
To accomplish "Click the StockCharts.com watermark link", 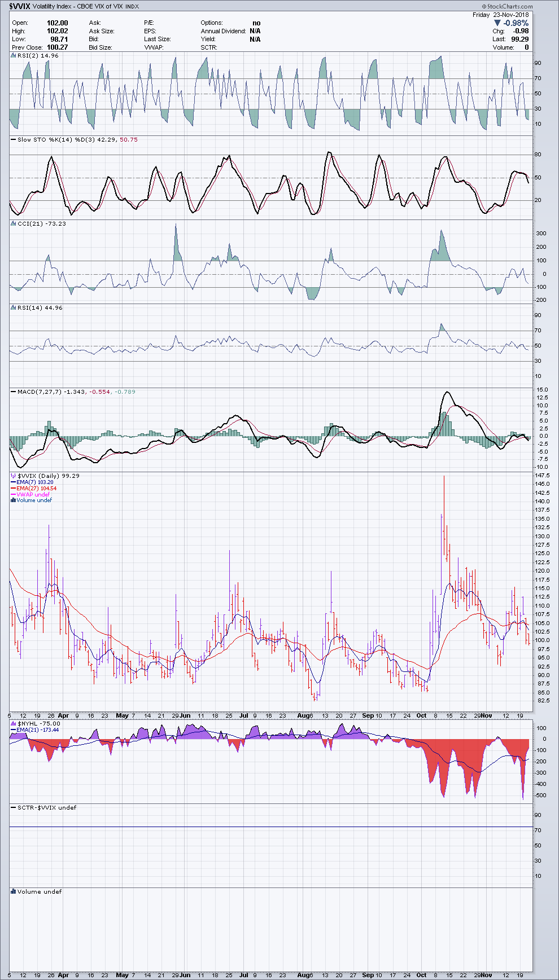I will click(x=509, y=7).
